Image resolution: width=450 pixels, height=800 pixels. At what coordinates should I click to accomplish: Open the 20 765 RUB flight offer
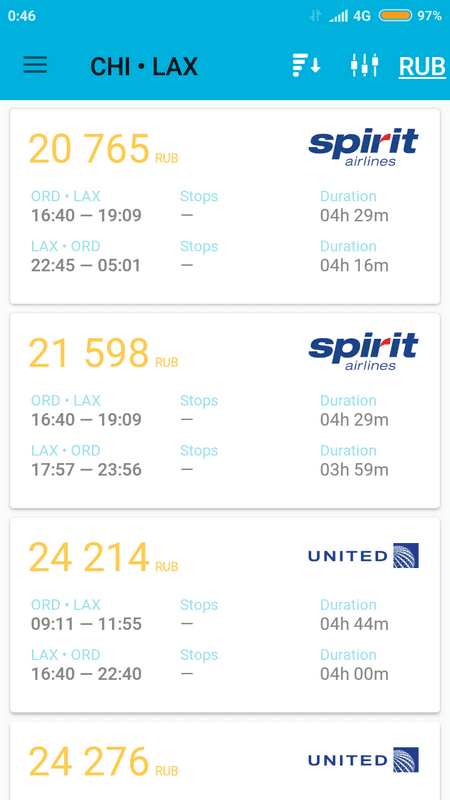tap(225, 206)
